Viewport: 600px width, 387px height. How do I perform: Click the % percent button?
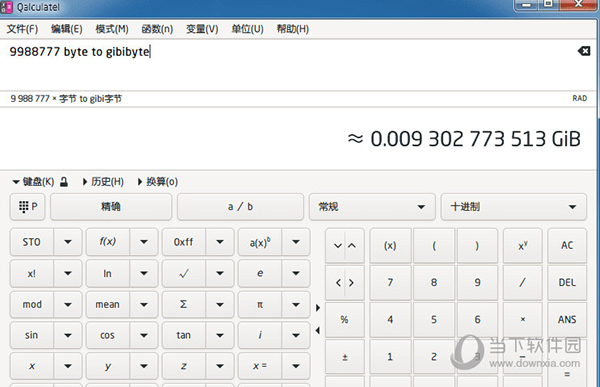coord(345,320)
